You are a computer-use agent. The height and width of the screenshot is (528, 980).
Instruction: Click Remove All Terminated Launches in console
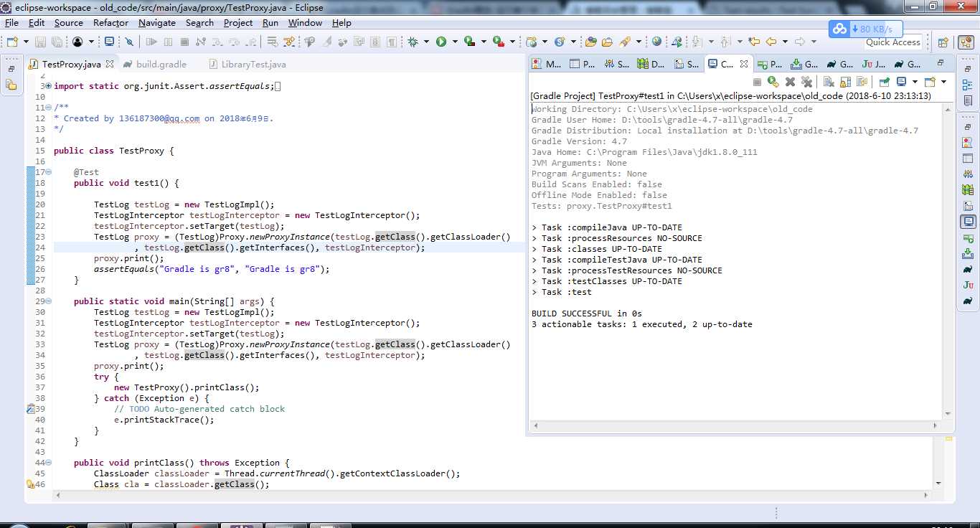tap(806, 82)
